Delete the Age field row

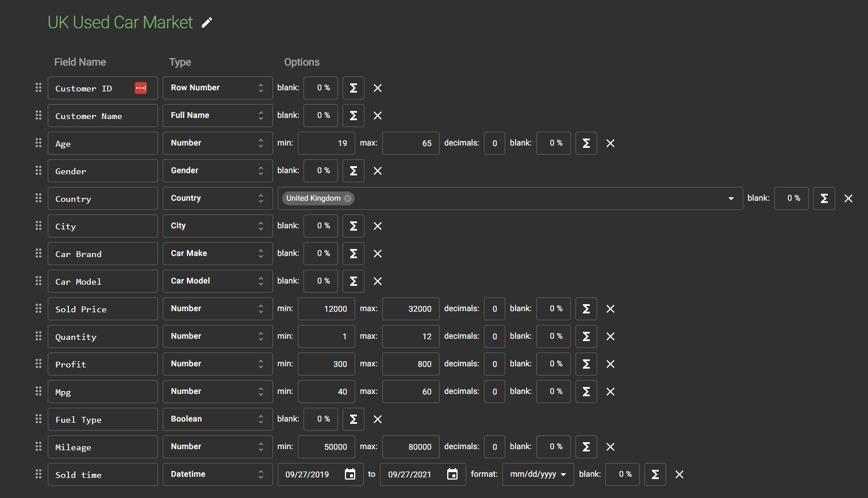click(610, 143)
